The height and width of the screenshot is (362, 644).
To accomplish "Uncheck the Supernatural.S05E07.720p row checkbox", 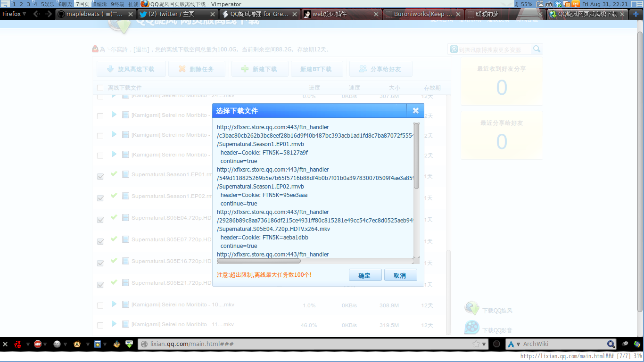I will (x=100, y=241).
